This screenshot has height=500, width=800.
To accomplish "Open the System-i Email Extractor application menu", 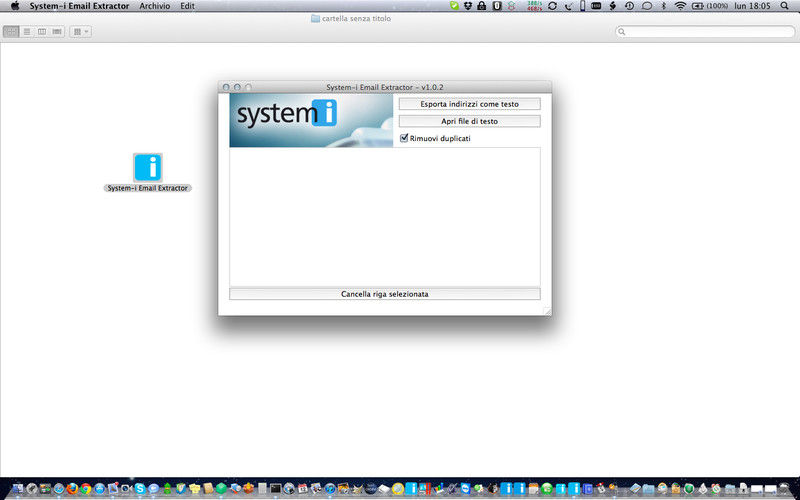I will (79, 6).
